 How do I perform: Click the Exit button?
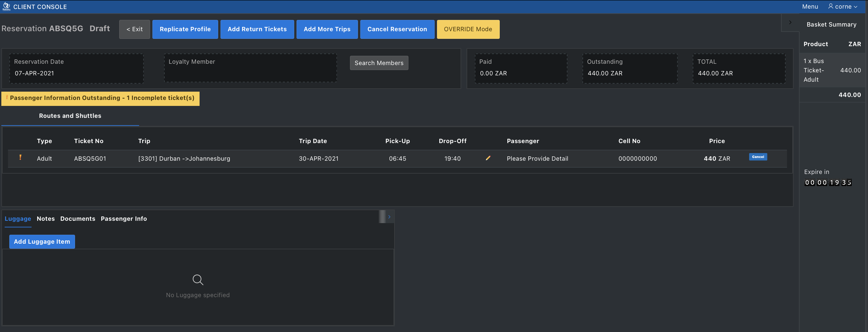click(134, 29)
